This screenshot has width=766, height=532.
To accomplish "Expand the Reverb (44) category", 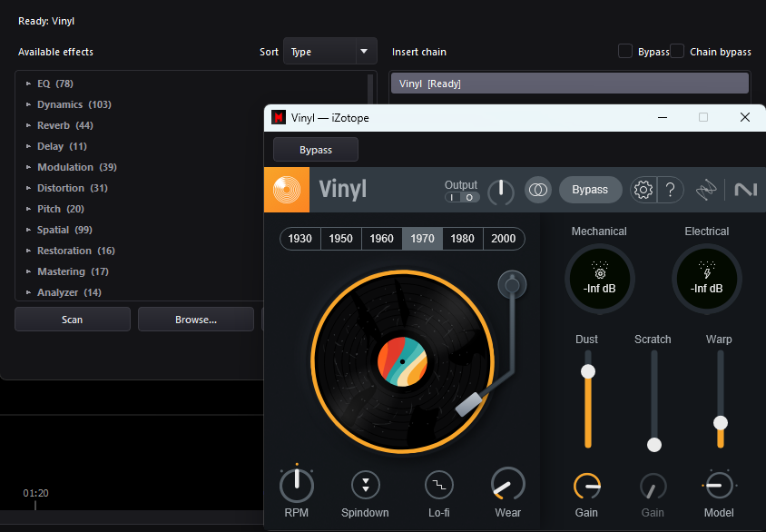I will click(x=29, y=125).
